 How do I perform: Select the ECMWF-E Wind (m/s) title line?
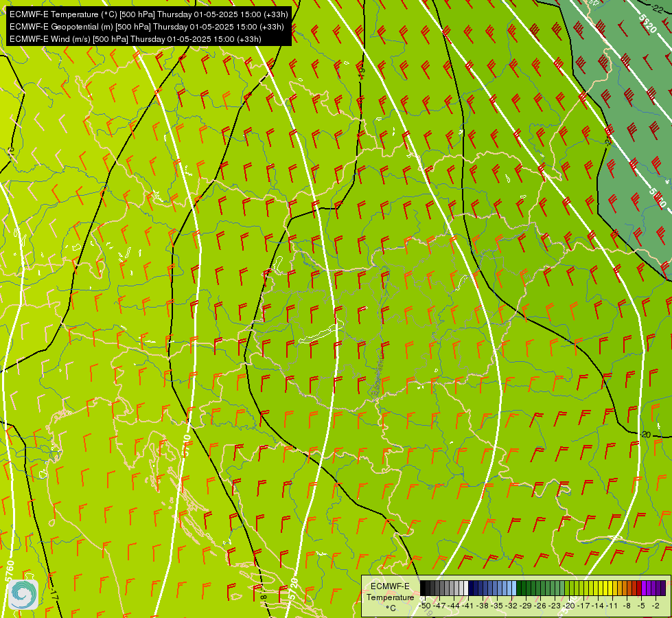(135, 39)
